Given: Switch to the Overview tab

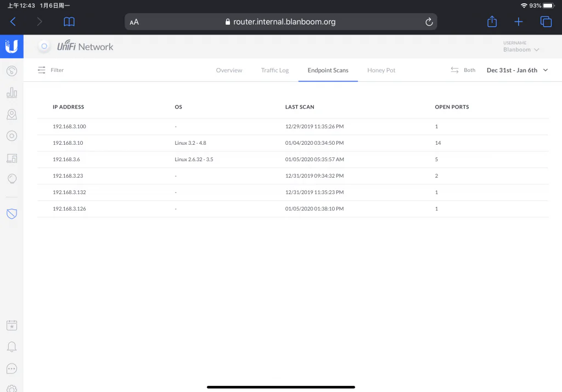Looking at the screenshot, I should [229, 70].
